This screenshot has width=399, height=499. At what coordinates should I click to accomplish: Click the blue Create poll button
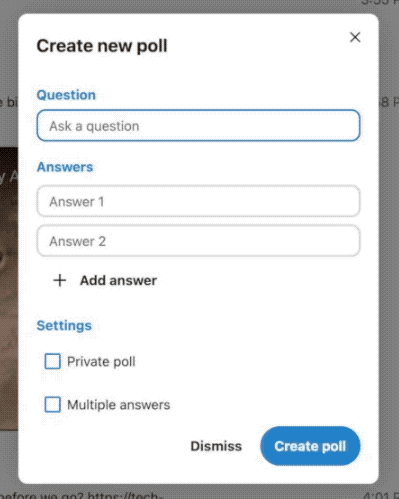coord(310,446)
